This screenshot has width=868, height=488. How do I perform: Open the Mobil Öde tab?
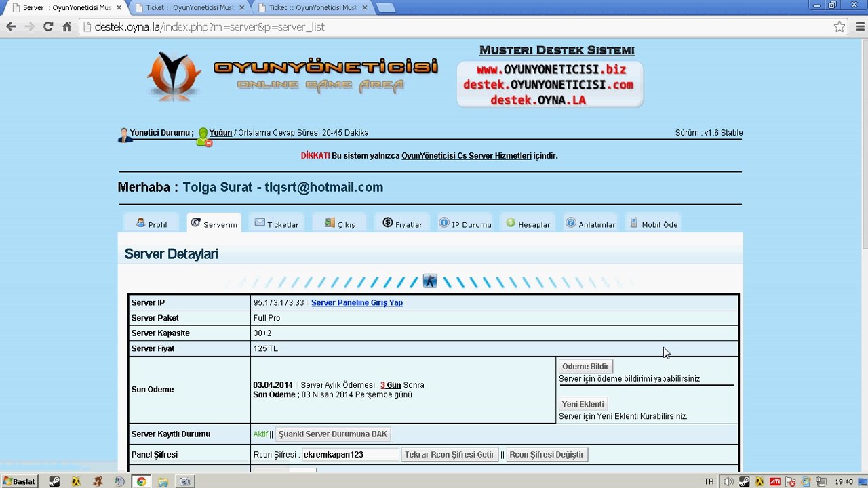[x=653, y=223]
